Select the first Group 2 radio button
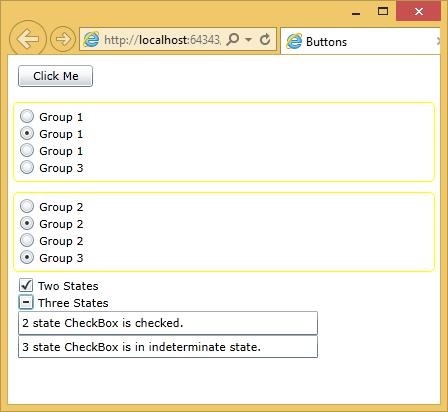The image size is (448, 412). [27, 206]
